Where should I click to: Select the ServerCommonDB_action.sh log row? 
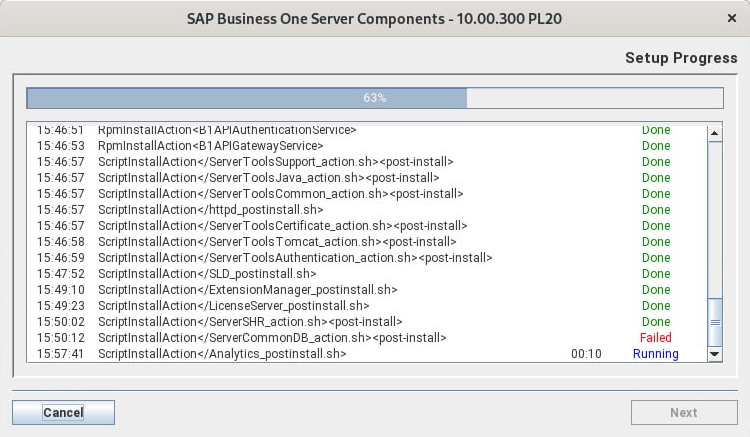click(272, 338)
